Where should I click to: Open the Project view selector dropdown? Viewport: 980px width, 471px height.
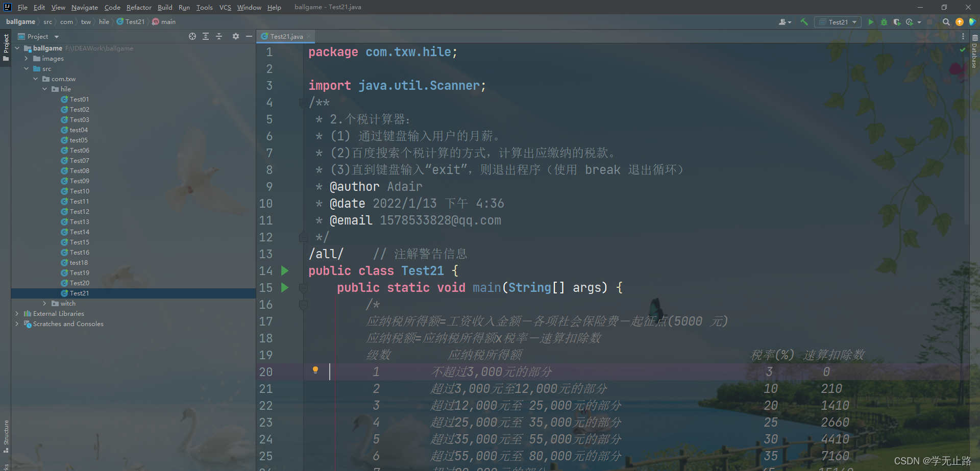39,36
